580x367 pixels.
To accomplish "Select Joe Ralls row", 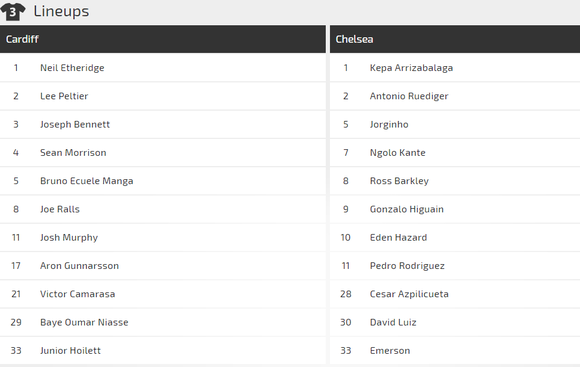I will click(x=163, y=209).
